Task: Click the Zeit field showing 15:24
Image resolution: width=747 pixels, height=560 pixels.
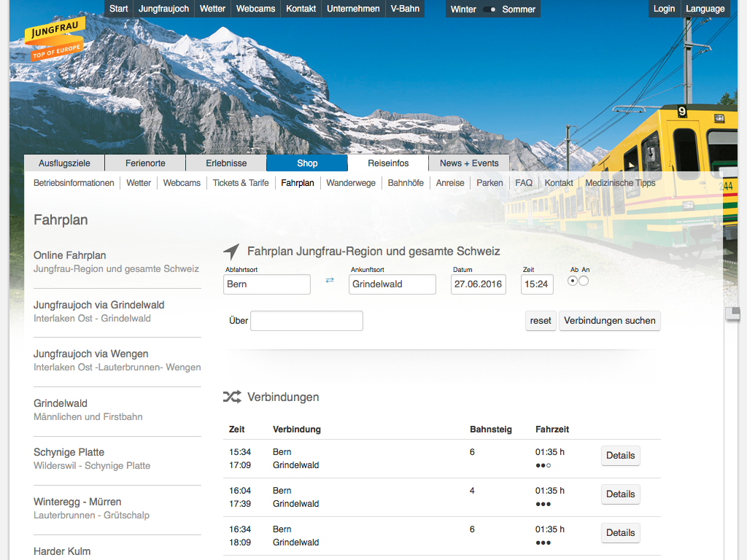Action: pyautogui.click(x=537, y=284)
